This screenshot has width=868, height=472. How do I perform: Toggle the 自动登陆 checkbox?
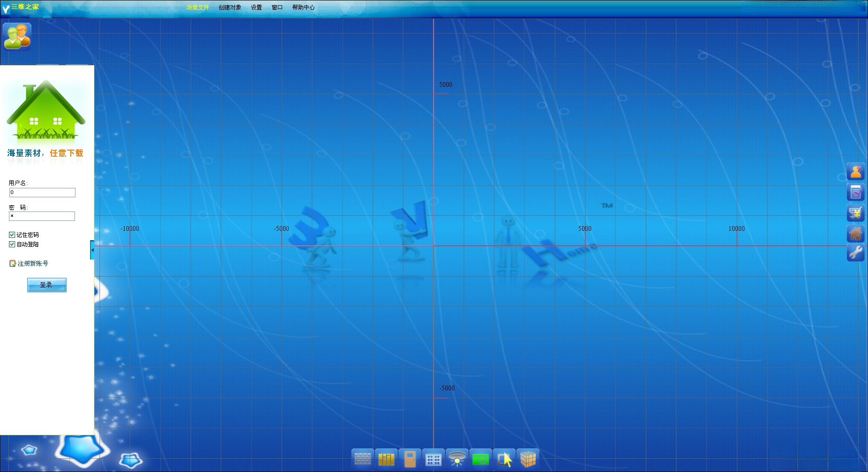[x=12, y=244]
